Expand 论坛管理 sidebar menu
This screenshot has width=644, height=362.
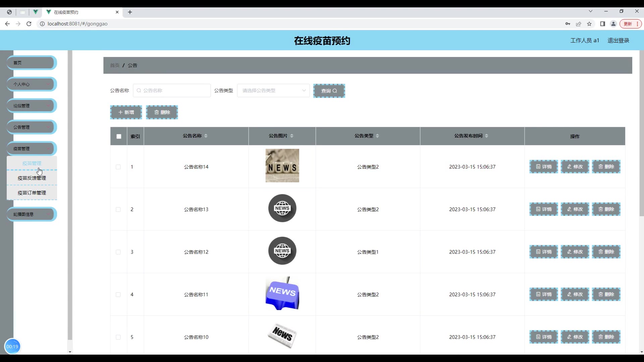coord(32,106)
